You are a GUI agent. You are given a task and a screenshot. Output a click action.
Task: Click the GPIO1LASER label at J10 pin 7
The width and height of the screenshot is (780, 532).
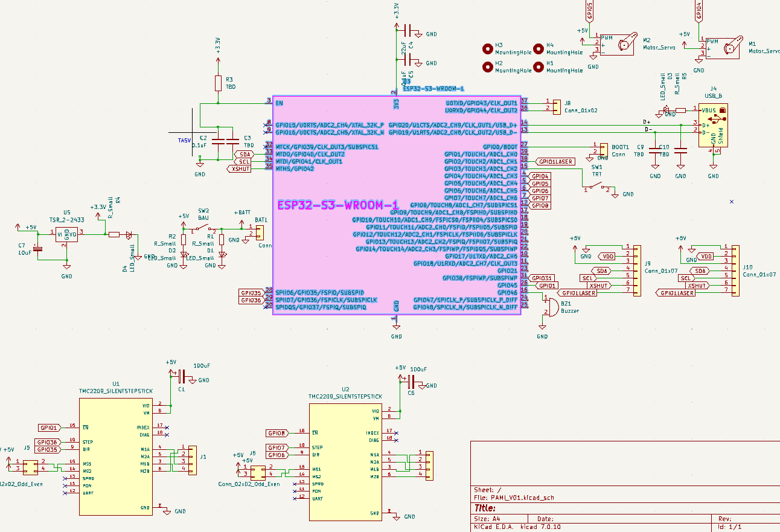[676, 293]
